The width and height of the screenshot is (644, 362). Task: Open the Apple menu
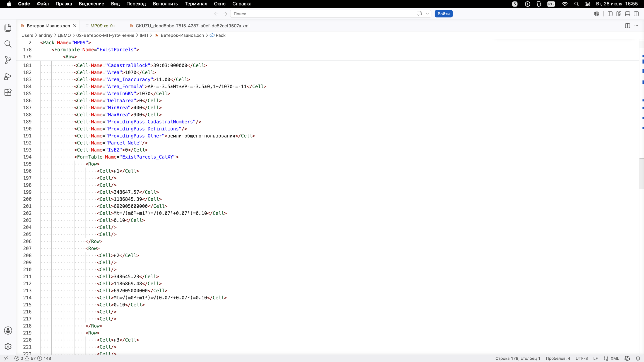pos(9,4)
